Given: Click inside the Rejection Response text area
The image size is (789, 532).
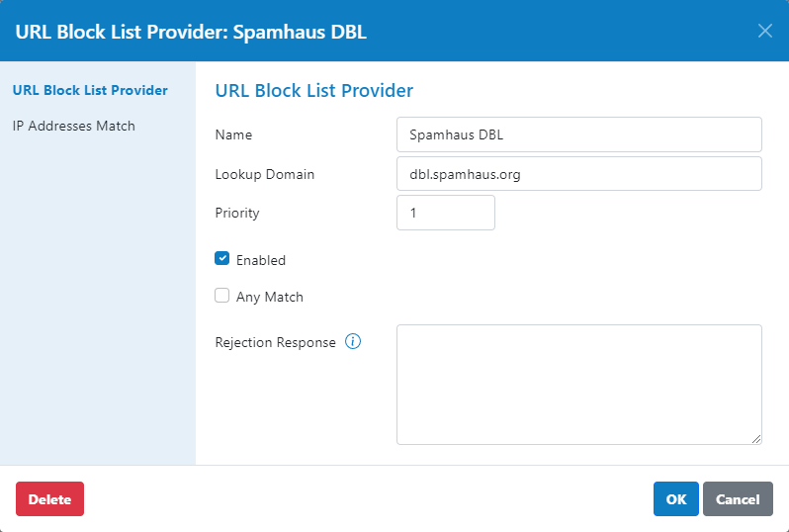Looking at the screenshot, I should pos(579,385).
